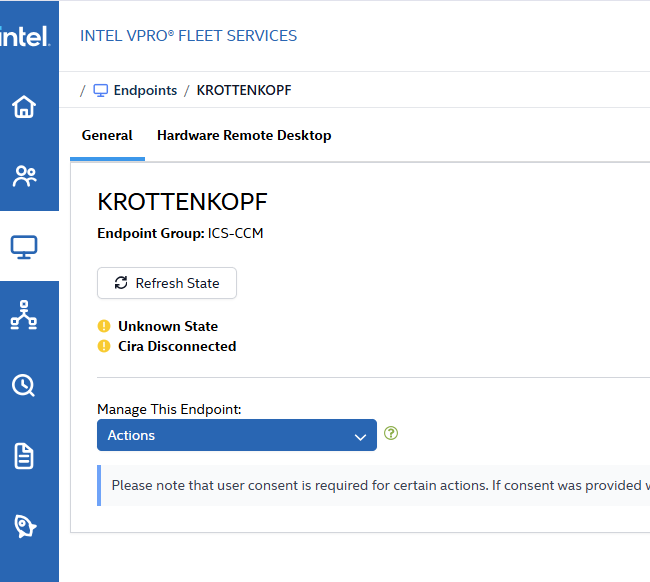Switch to the Hardware Remote Desktop tab
This screenshot has height=582, width=650.
pyautogui.click(x=244, y=136)
